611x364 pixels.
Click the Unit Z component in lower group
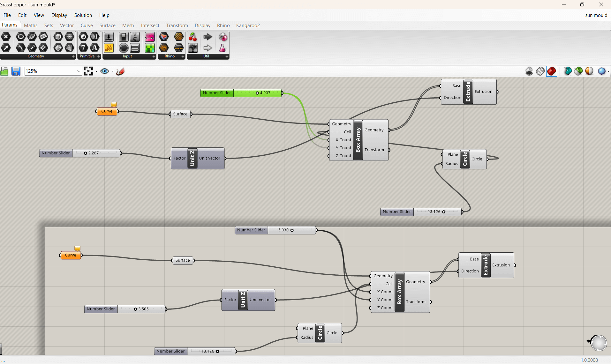[x=243, y=300]
